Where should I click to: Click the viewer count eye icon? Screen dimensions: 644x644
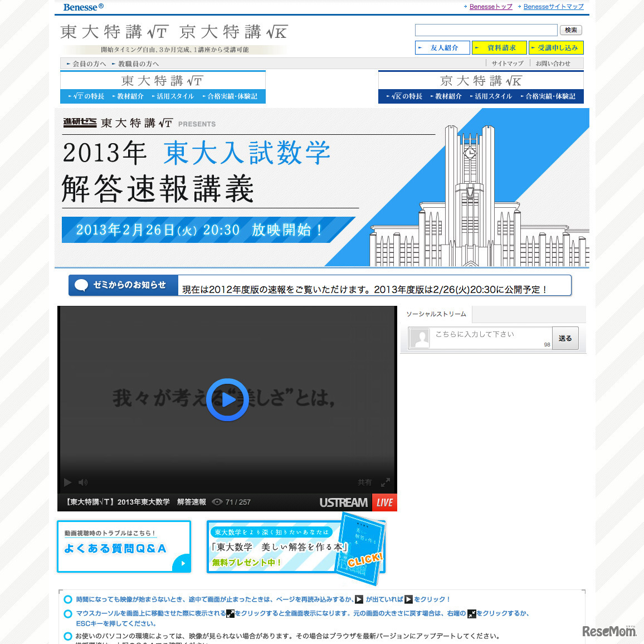tap(217, 502)
